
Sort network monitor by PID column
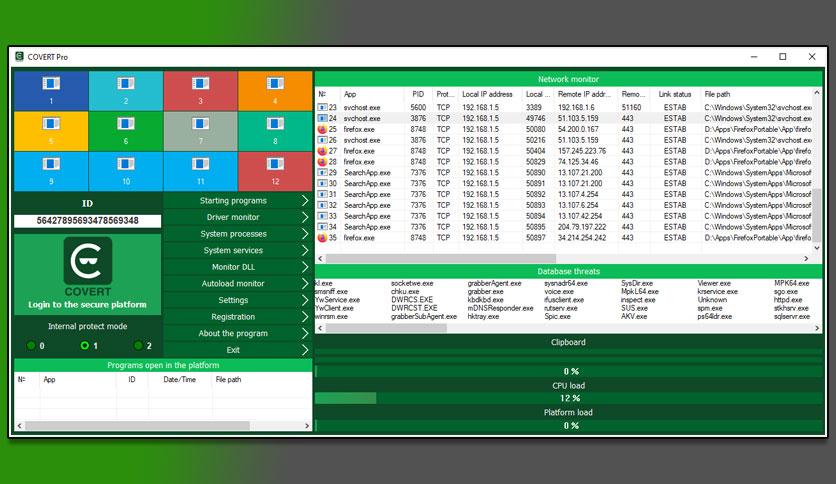point(418,94)
